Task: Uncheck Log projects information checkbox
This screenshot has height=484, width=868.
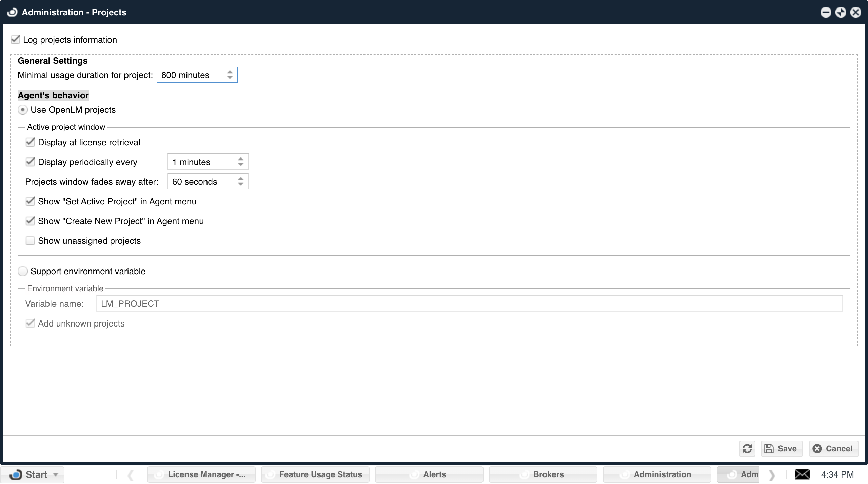Action: [x=15, y=40]
